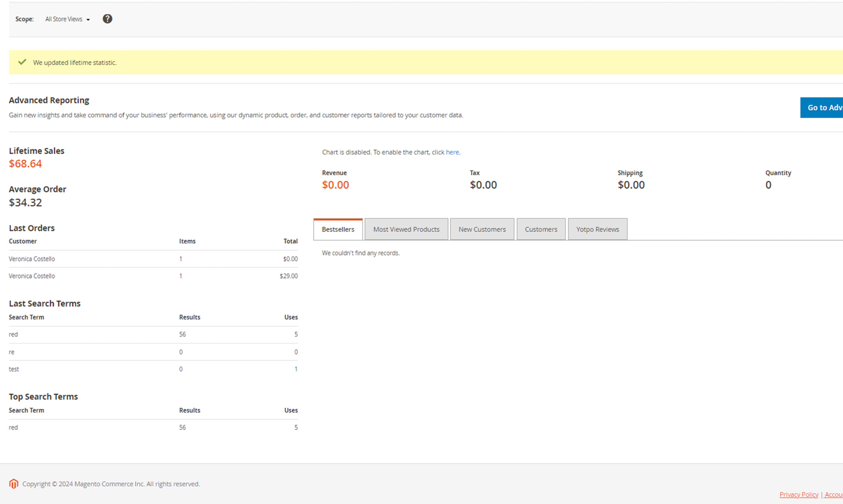Select the Bestsellers tab

click(x=338, y=229)
